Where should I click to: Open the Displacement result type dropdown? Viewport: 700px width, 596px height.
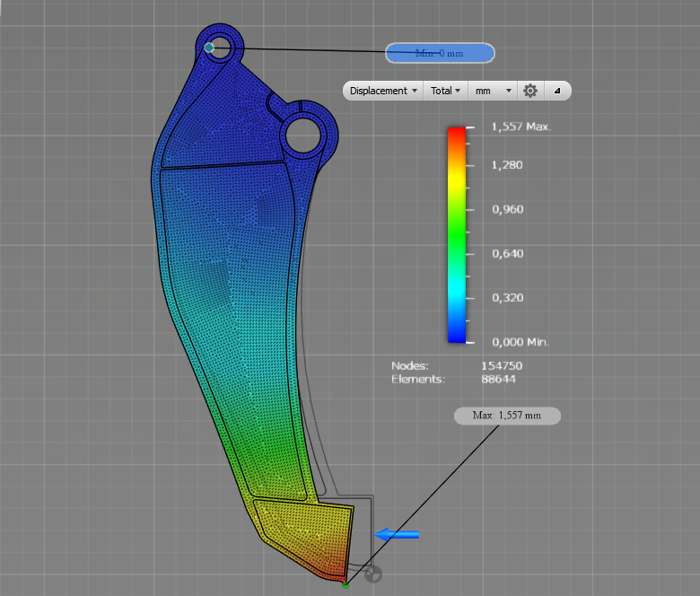click(x=383, y=91)
